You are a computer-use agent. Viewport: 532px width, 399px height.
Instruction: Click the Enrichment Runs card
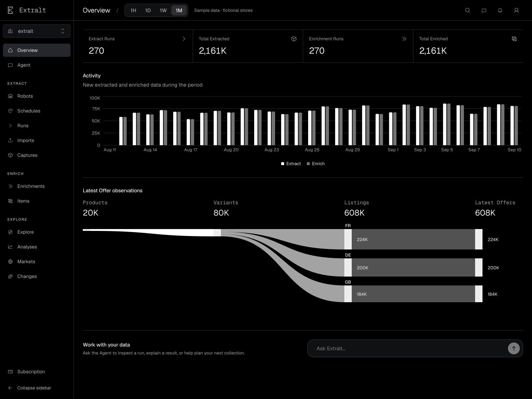pos(358,46)
